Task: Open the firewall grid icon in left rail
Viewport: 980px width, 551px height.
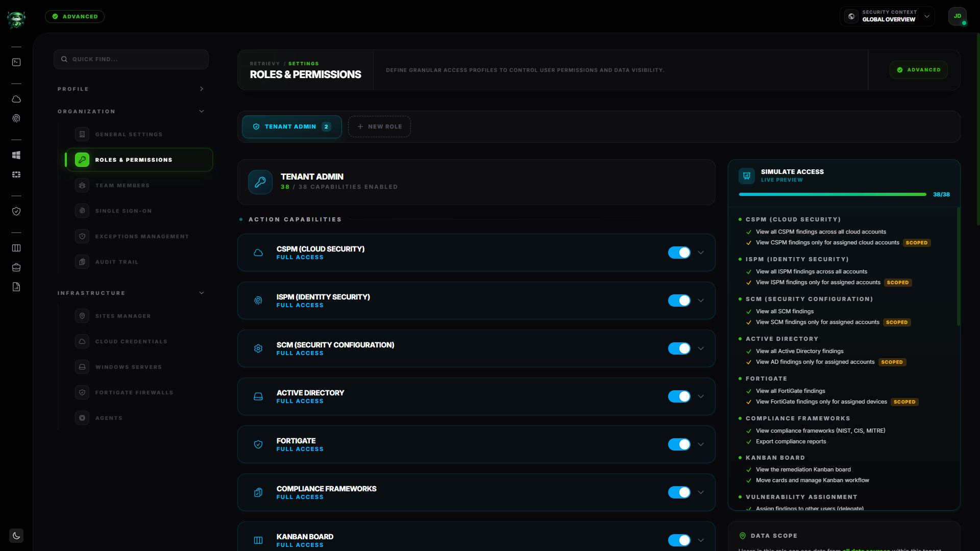Action: coord(16,174)
